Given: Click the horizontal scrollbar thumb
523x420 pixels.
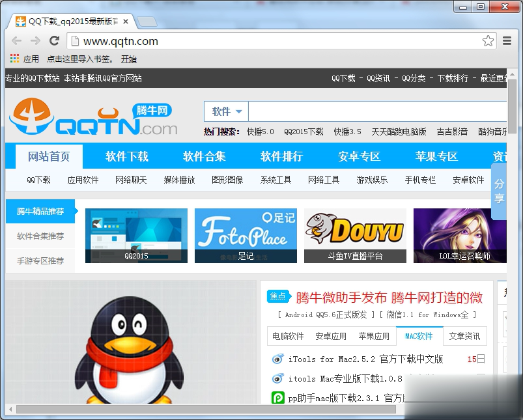Looking at the screenshot, I should point(206,409).
